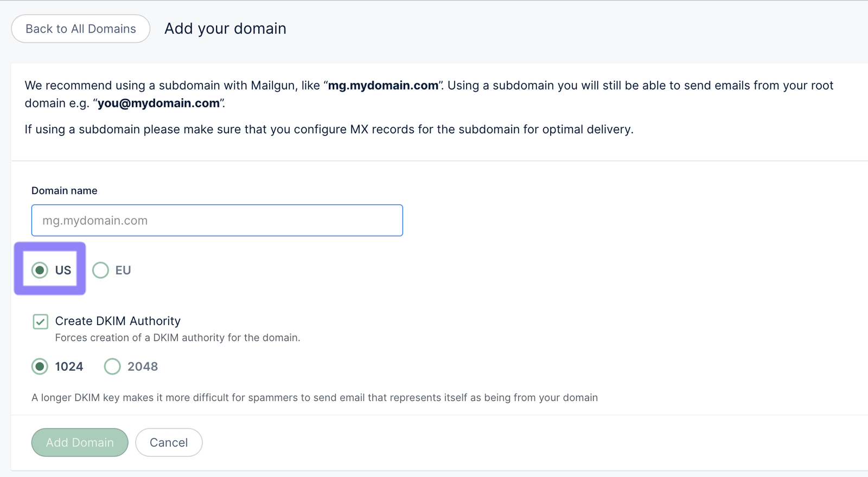Select the 1024 DKIM key length radio
The image size is (868, 477).
[40, 366]
